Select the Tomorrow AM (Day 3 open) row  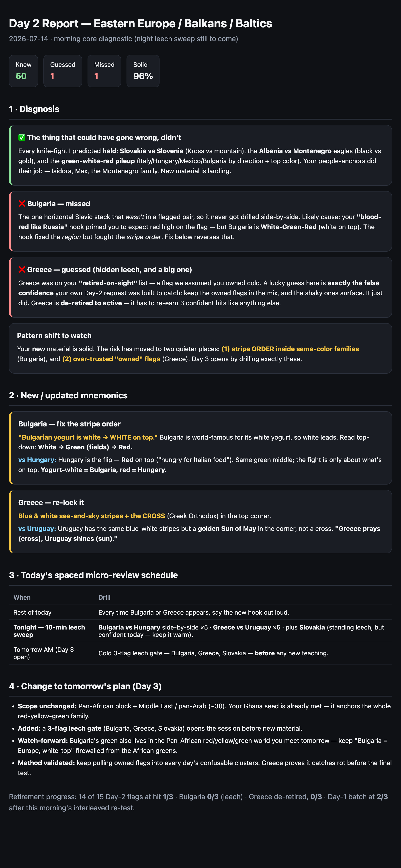click(200, 653)
